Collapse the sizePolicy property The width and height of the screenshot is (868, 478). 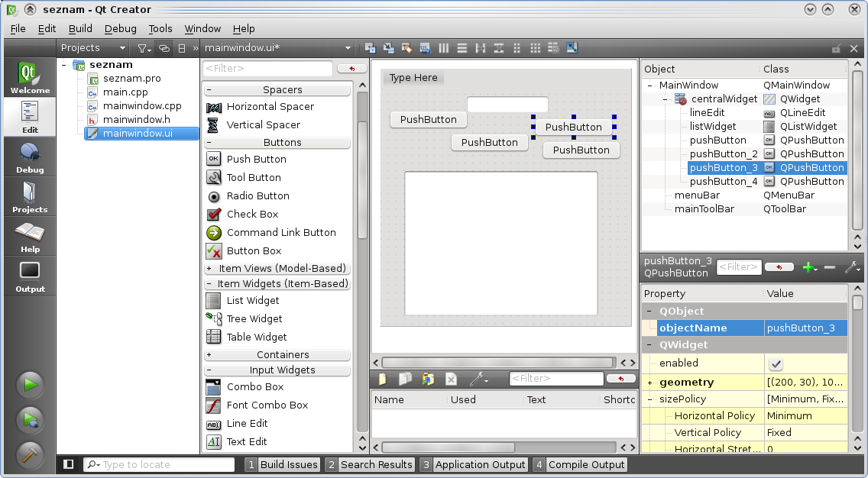(650, 399)
